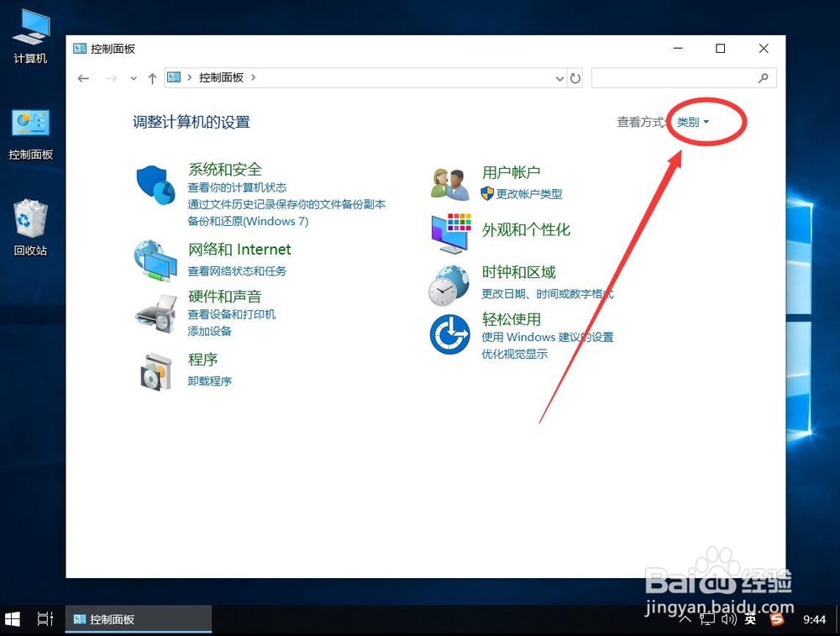This screenshot has height=636, width=840.
Task: Click 查看你的计算机状态 link
Action: pyautogui.click(x=238, y=187)
